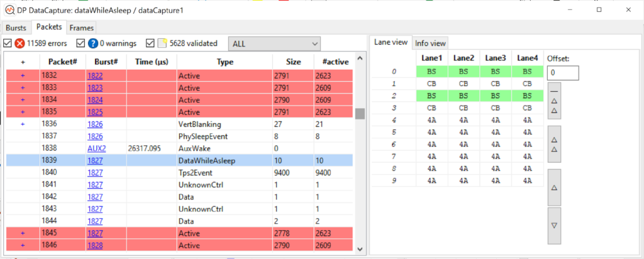Open the ALL packet type dropdown
This screenshot has height=259, width=644.
click(274, 43)
